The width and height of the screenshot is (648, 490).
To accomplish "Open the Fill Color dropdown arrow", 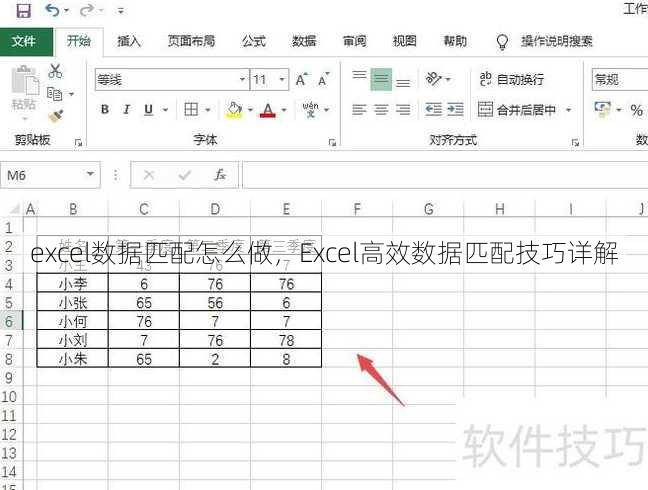I will [250, 110].
